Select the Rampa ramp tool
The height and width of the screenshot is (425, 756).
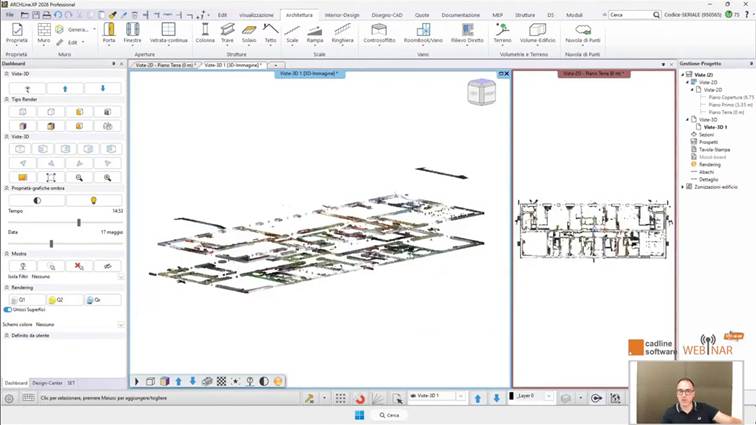tap(315, 33)
